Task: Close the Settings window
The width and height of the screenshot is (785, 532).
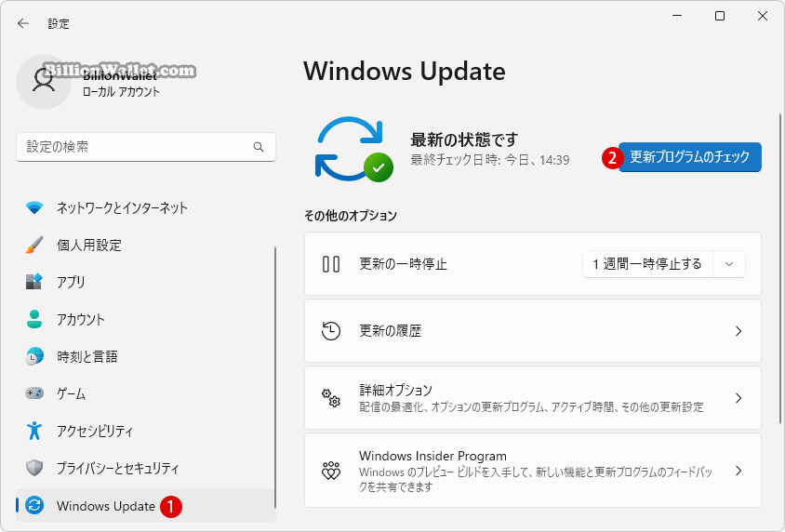Action: pyautogui.click(x=763, y=16)
